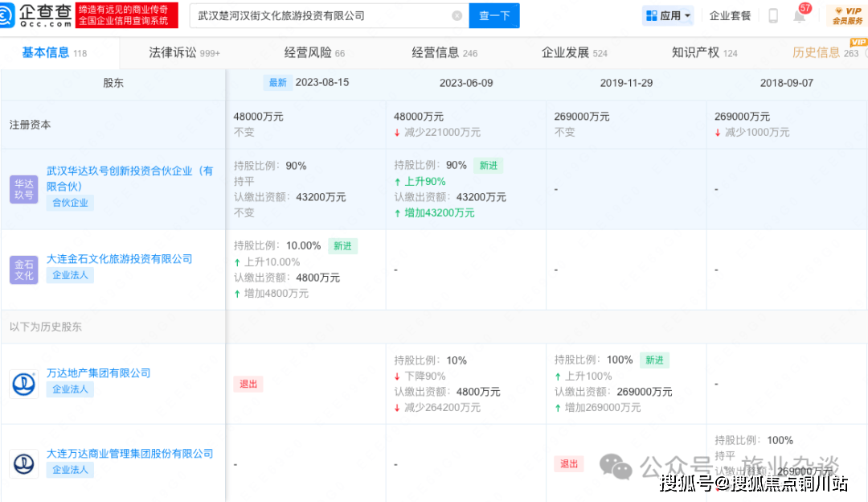Click 新进 badge in 万达地产 2019-11-29 cell
Viewport: 868px width, 502px height.
pos(654,360)
